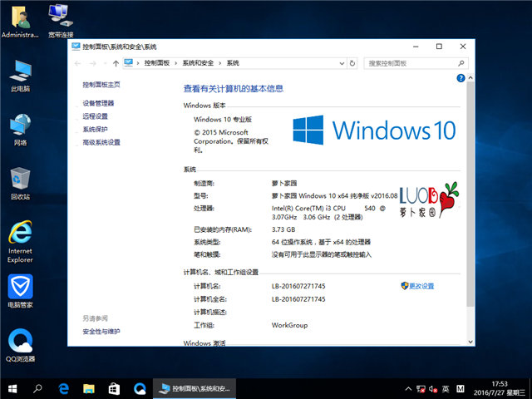Select the 3.73 GB RAM value

point(283,229)
